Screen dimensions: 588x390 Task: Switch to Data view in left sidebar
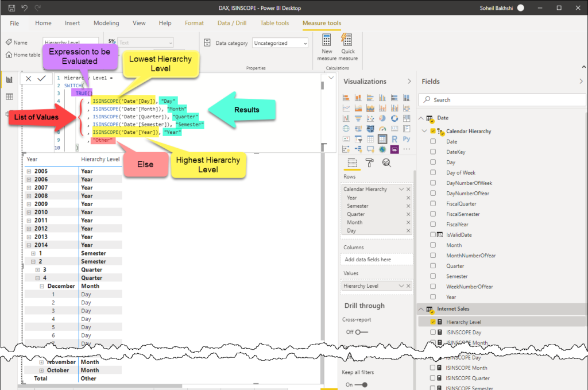point(10,96)
